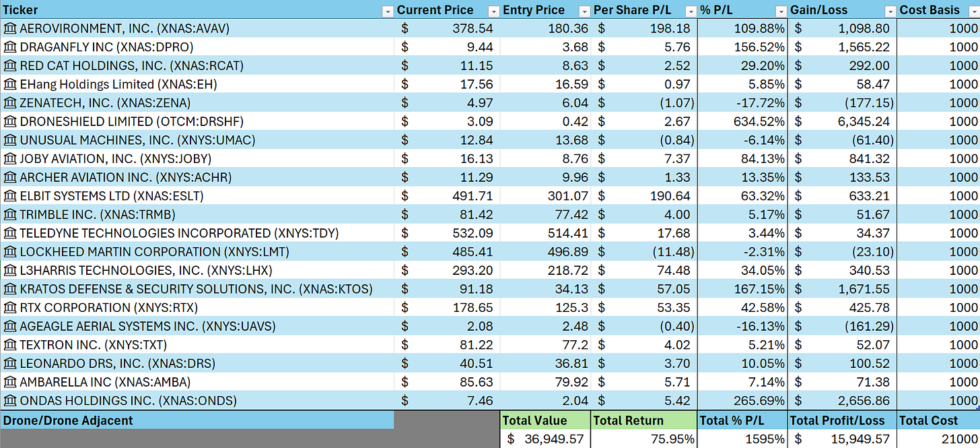Select ELBIT entry price 301.07

(546, 196)
